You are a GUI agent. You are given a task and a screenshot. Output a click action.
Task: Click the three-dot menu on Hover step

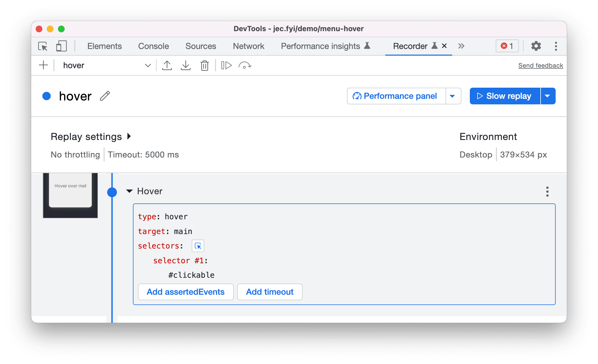[x=547, y=192]
